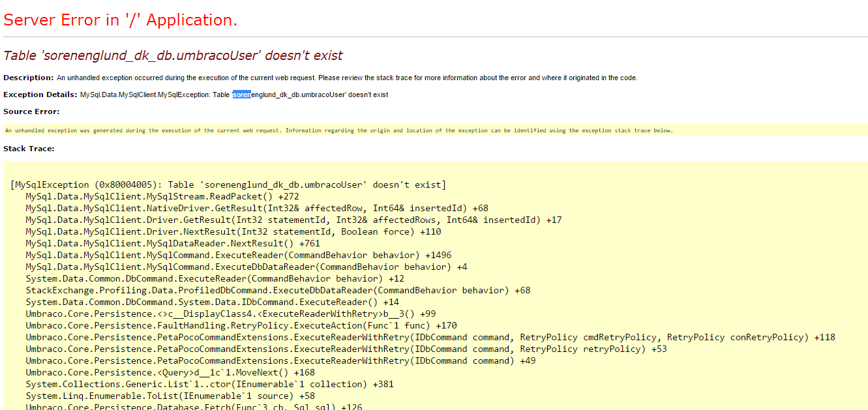Click the bold 'Exception Details:' label
868x410 pixels.
coord(40,95)
